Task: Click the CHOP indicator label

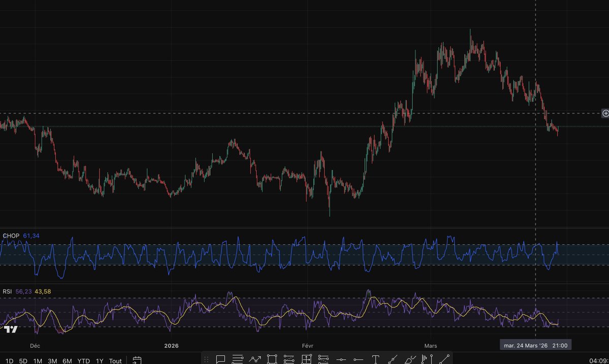Action: point(11,236)
